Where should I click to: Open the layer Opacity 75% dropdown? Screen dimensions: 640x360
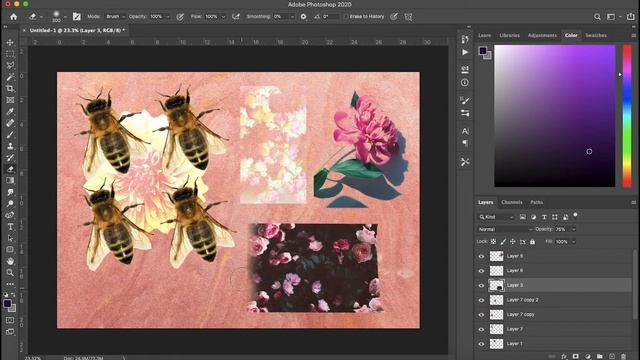(573, 229)
